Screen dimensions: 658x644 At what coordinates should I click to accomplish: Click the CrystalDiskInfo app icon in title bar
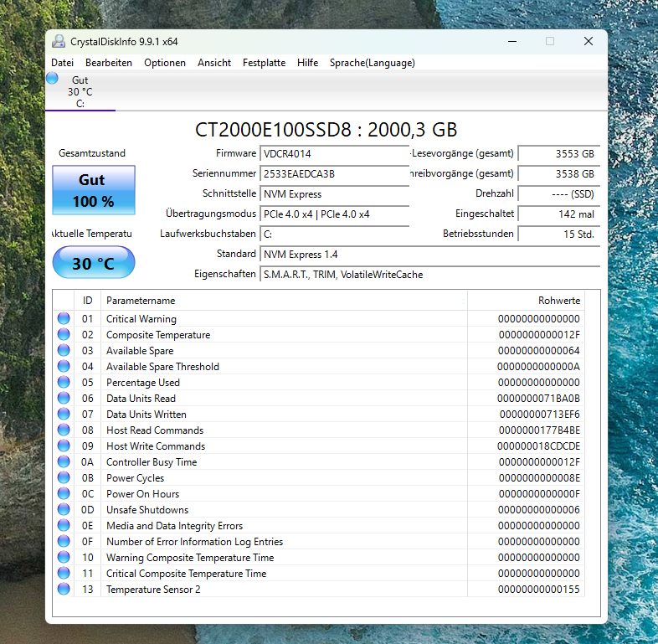point(59,41)
